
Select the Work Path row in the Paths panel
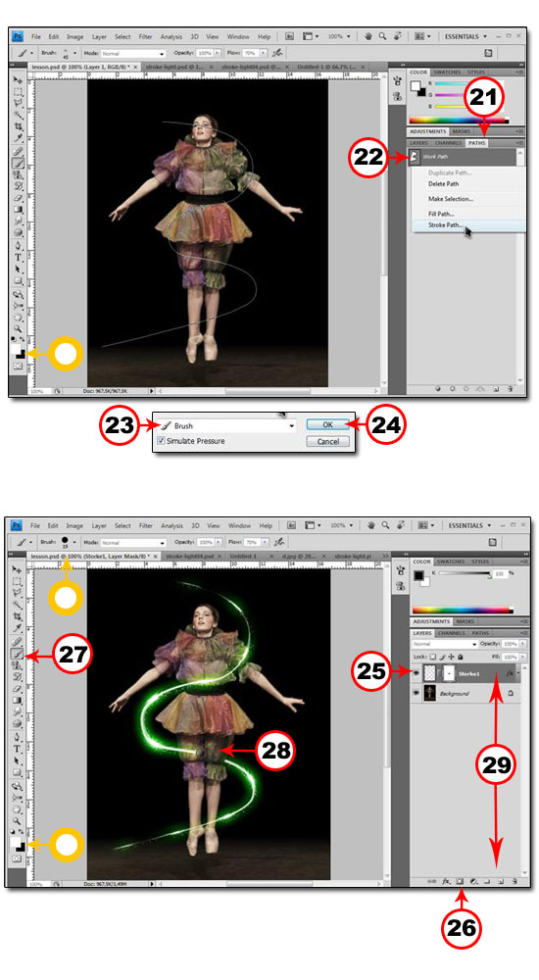[x=464, y=157]
